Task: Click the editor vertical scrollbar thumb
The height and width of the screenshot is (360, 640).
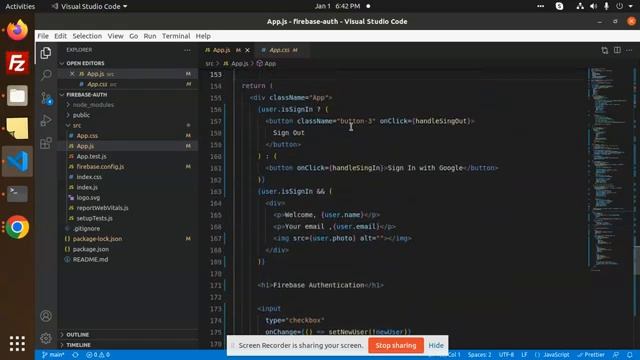Action: [637, 261]
